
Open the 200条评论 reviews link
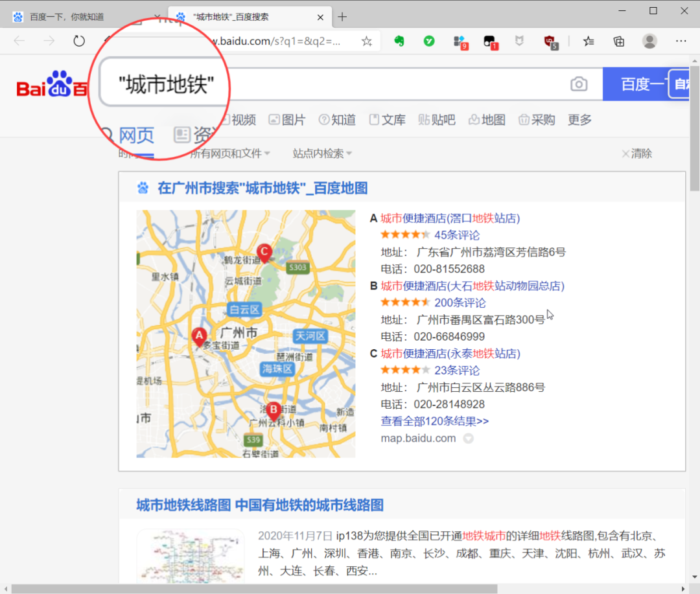pos(460,303)
